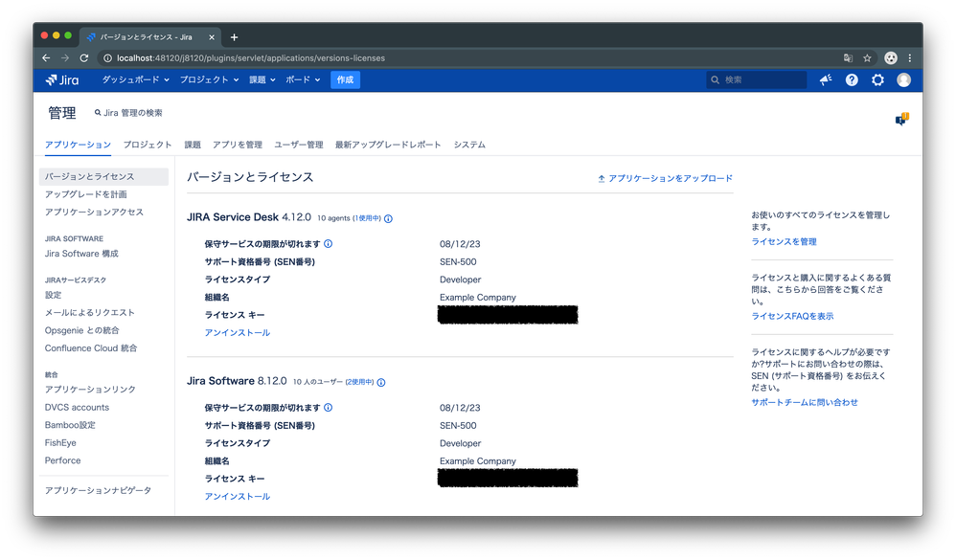Image resolution: width=956 pixels, height=560 pixels.
Task: Click アプリケーションをアップロード link
Action: coord(665,179)
